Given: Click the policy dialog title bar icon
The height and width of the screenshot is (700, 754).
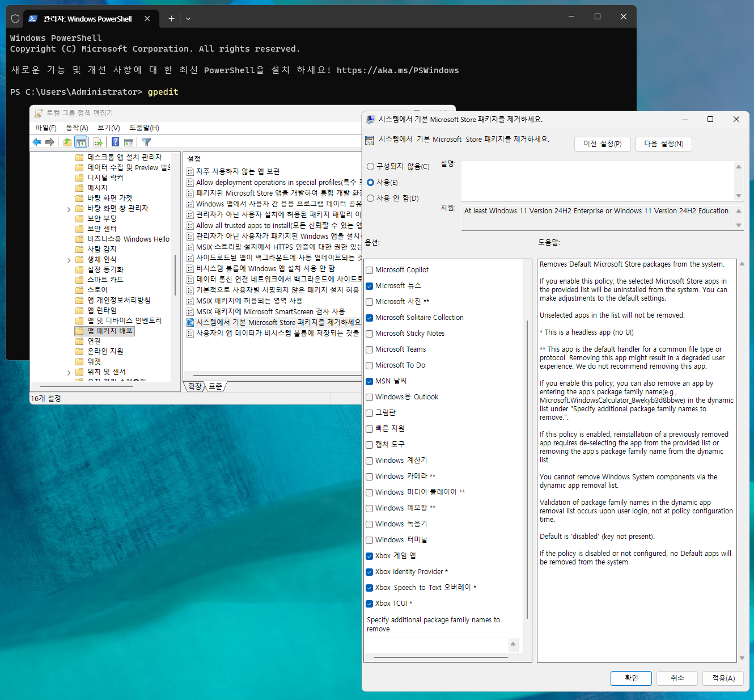Looking at the screenshot, I should pyautogui.click(x=371, y=120).
